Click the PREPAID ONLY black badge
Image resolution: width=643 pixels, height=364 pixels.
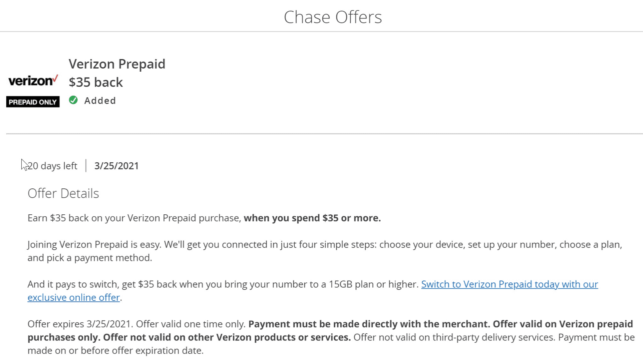[x=33, y=102]
